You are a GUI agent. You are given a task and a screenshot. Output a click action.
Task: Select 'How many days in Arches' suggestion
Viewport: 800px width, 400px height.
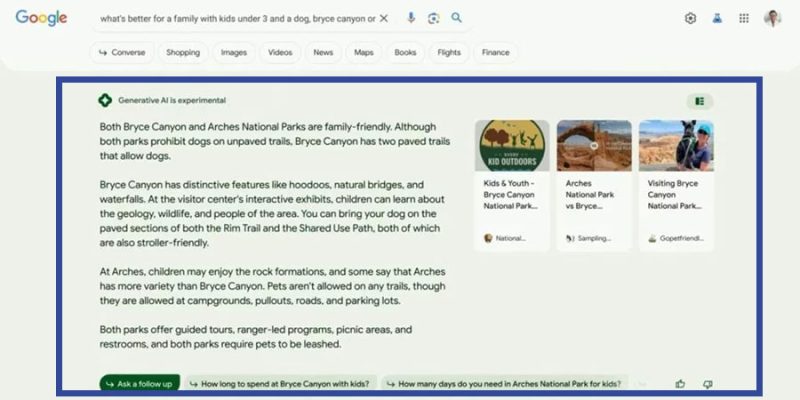coord(505,384)
